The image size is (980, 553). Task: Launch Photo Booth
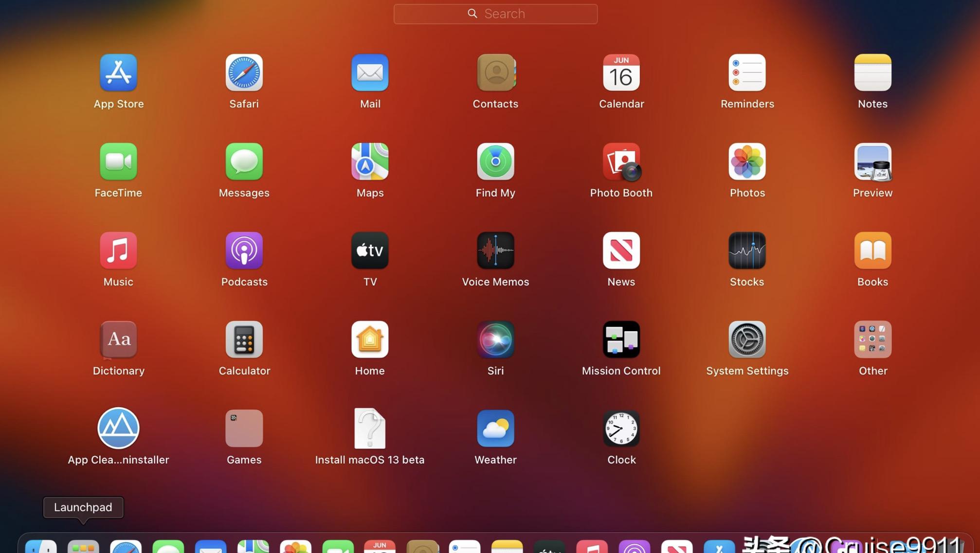tap(621, 161)
